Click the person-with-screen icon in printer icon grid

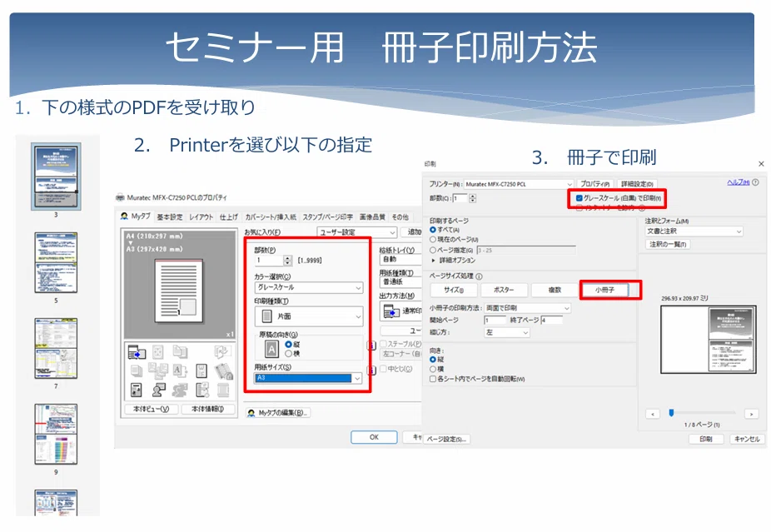[x=158, y=390]
